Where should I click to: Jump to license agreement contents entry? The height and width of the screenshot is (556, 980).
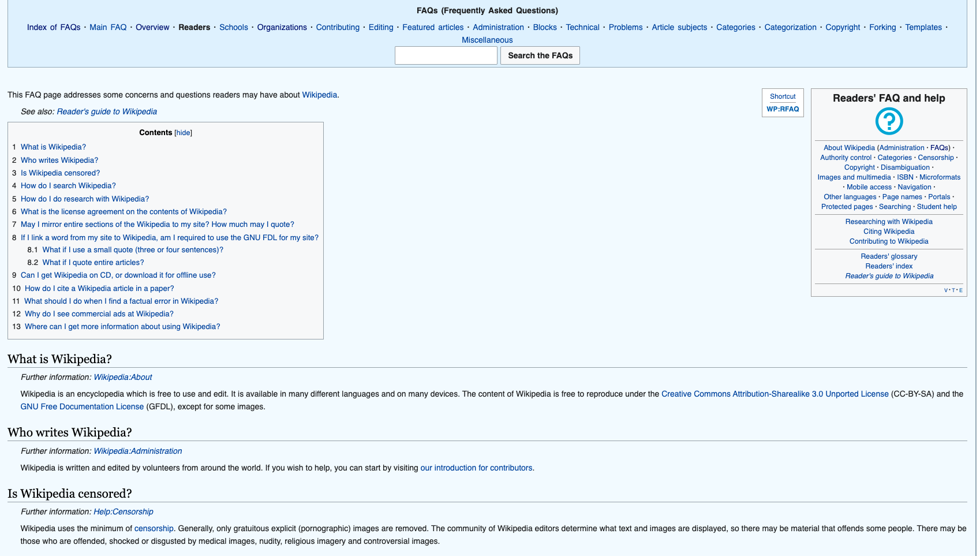pos(124,212)
